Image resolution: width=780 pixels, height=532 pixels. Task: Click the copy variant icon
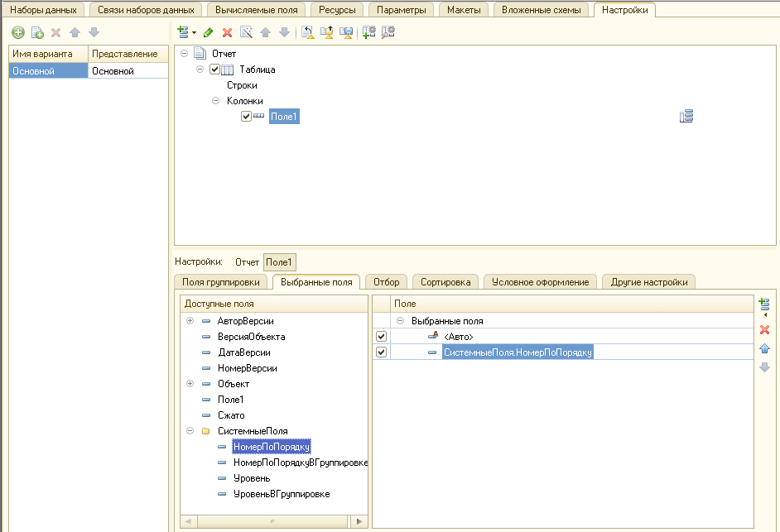pyautogui.click(x=37, y=32)
